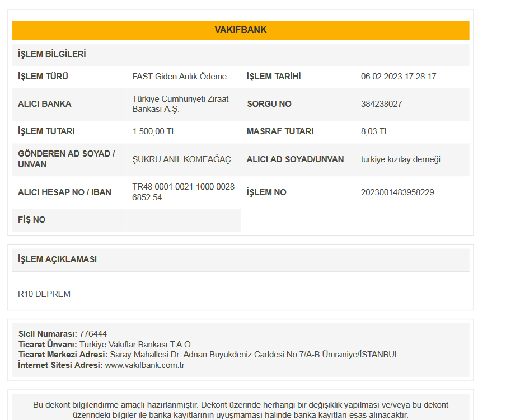Click the ALICI BANKA label
This screenshot has height=420, width=520.
44,104
